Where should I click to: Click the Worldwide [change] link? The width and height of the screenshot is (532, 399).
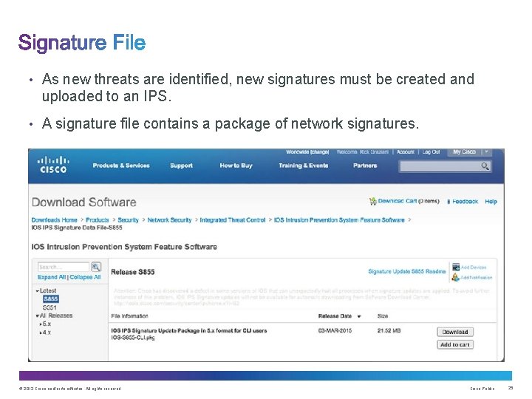pos(307,152)
